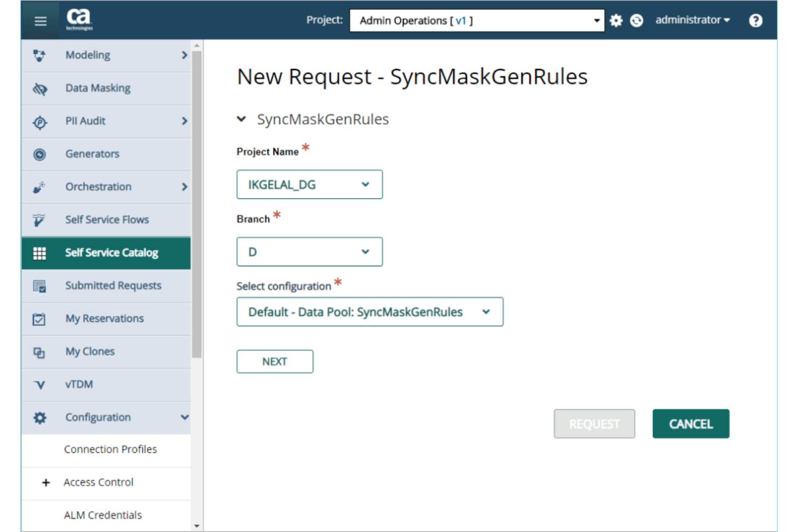798x532 pixels.
Task: Open My Reservations page
Action: [106, 319]
